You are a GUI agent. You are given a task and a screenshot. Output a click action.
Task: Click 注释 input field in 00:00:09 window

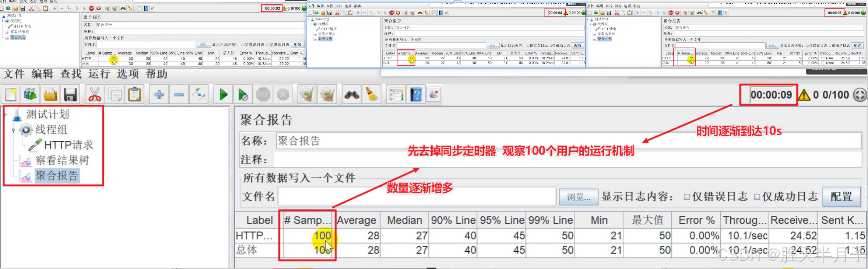[567, 160]
